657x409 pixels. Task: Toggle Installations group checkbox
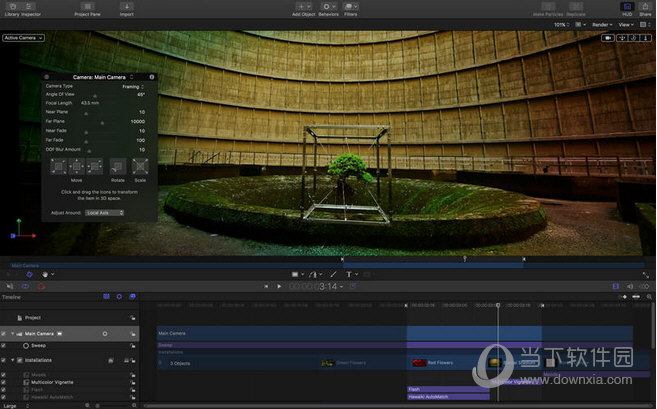[x=3, y=360]
